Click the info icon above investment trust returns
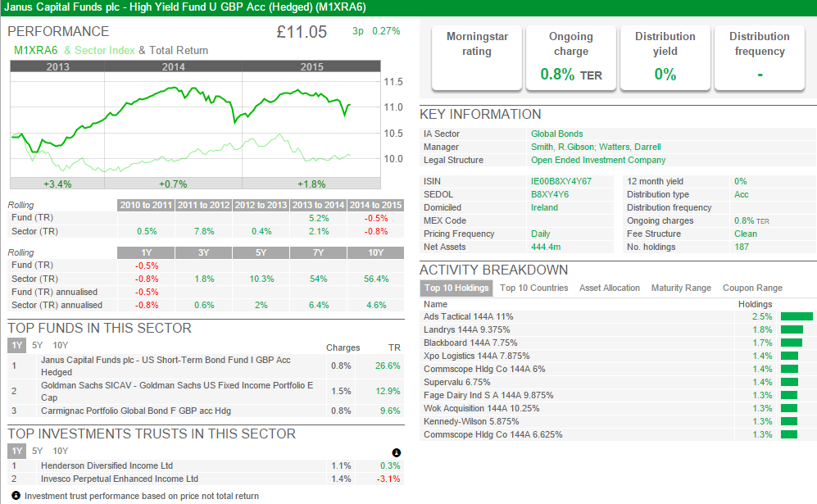The width and height of the screenshot is (817, 504). [396, 452]
